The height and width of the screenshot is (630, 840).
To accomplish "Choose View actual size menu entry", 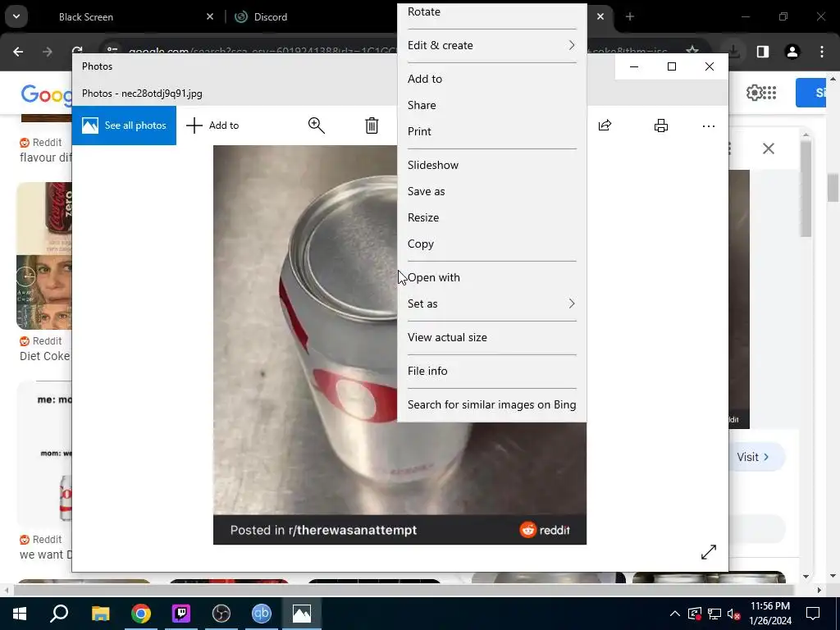I will [x=491, y=337].
